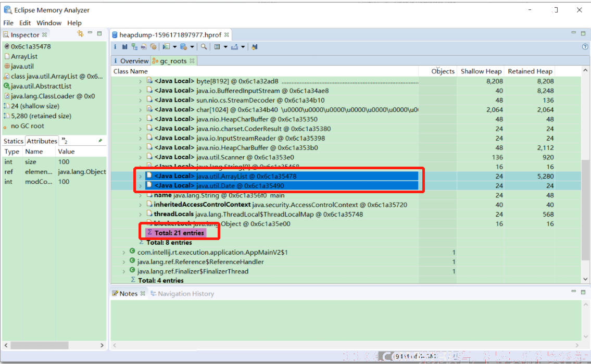
Task: Expand the java.lang.ref.Finalizer$FinalizerThread row
Action: pyautogui.click(x=123, y=271)
